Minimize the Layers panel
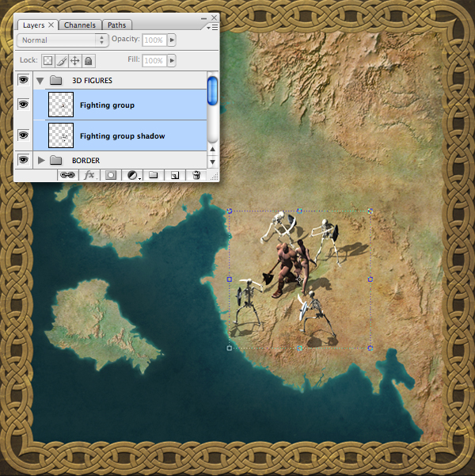The image size is (475, 476). pos(203,18)
